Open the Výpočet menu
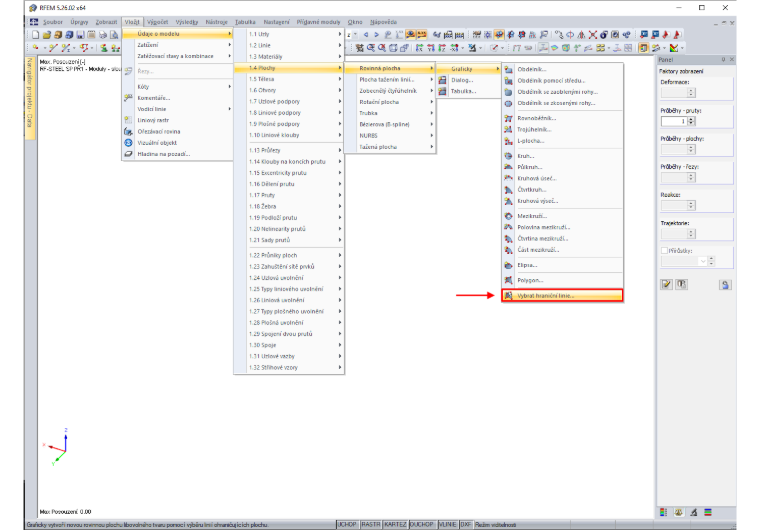 pyautogui.click(x=158, y=22)
